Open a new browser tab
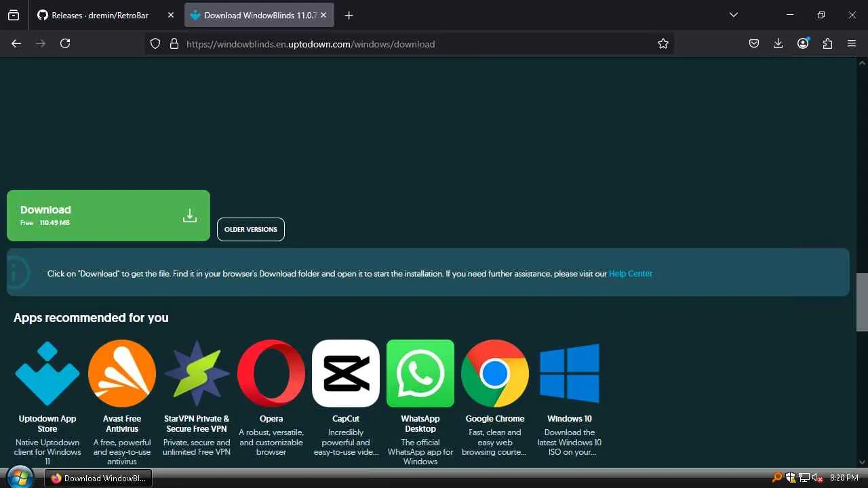The width and height of the screenshot is (868, 488). point(349,15)
